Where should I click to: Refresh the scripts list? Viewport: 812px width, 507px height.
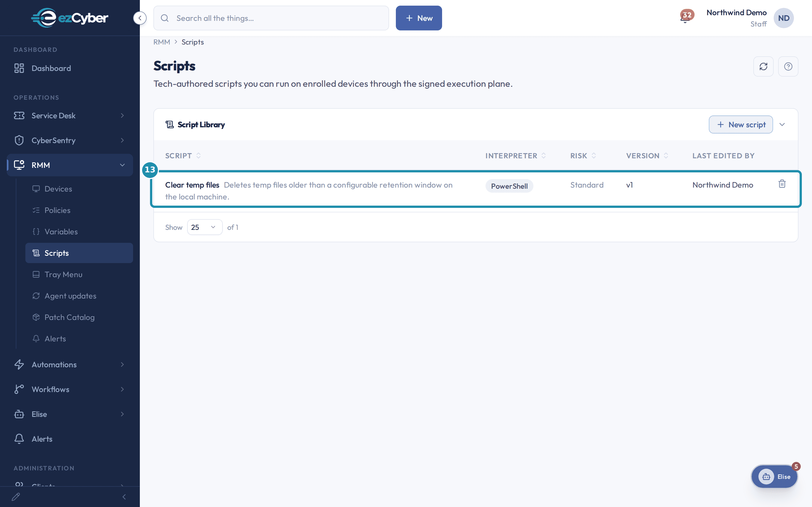point(763,66)
